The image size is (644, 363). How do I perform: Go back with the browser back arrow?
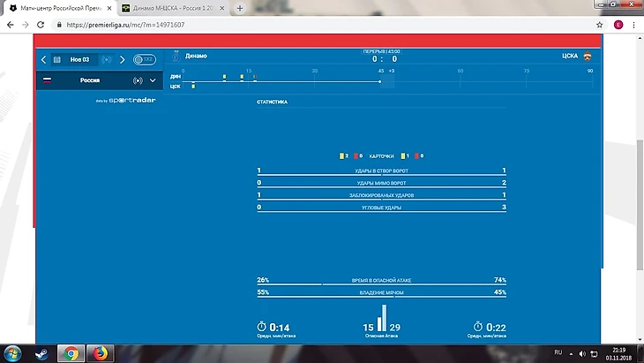pyautogui.click(x=11, y=25)
